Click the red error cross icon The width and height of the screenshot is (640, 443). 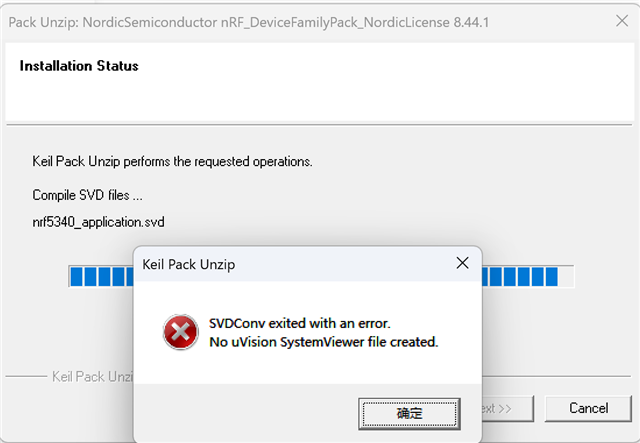coord(181,332)
